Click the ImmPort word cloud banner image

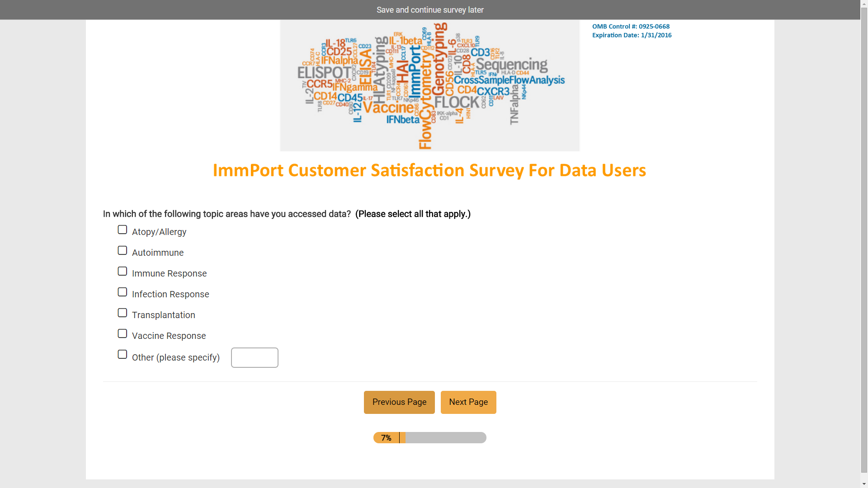pos(429,85)
